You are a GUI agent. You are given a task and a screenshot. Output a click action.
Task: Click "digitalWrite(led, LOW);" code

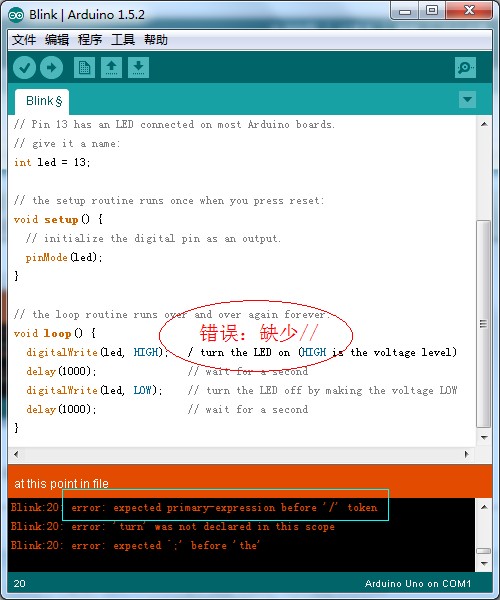[x=94, y=390]
